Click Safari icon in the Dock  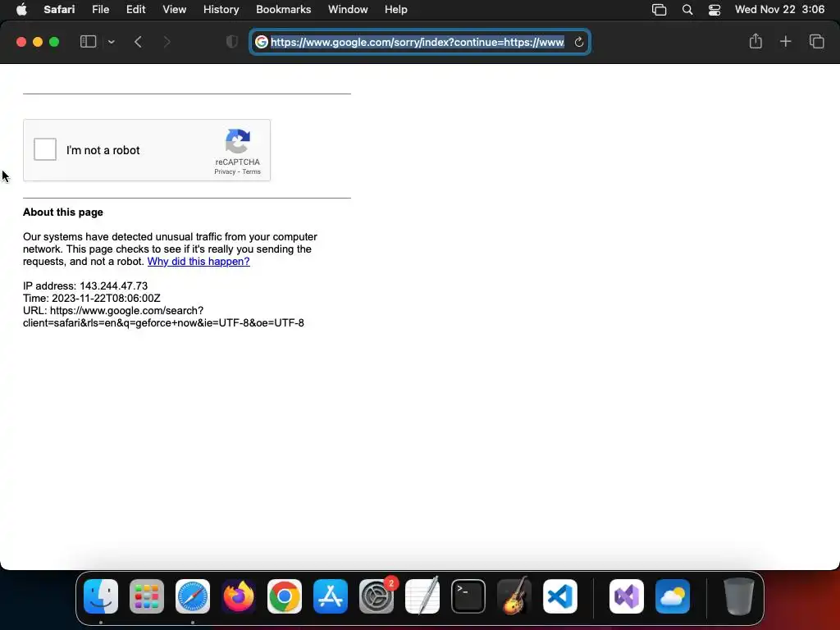click(x=193, y=596)
